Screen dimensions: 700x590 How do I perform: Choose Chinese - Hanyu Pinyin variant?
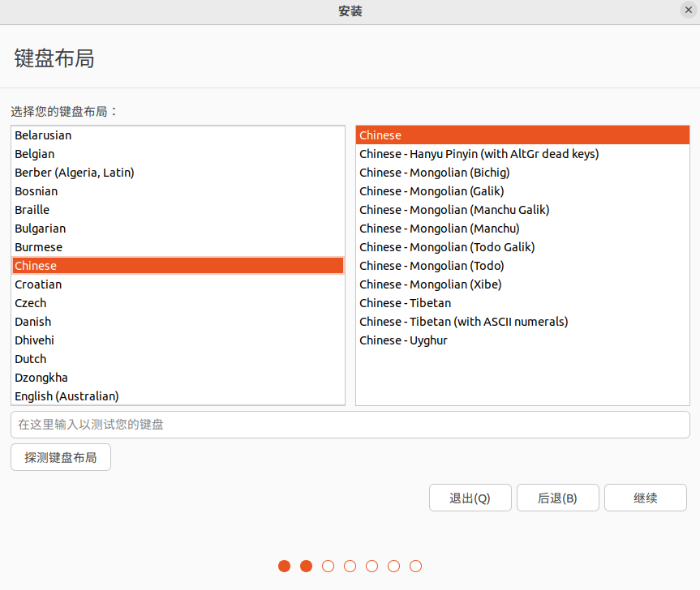coord(522,154)
